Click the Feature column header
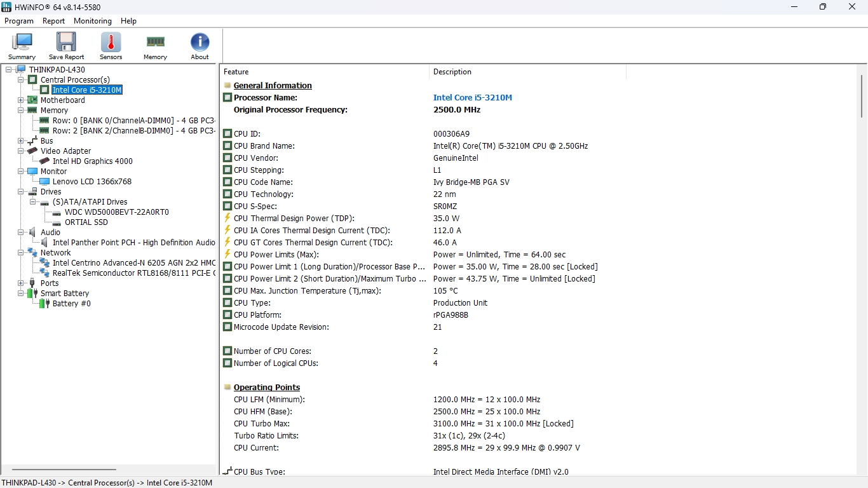This screenshot has height=488, width=868. point(324,72)
